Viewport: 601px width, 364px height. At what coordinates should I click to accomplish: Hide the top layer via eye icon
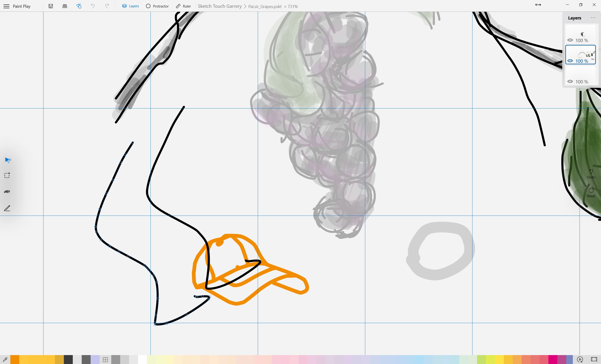[x=570, y=40]
